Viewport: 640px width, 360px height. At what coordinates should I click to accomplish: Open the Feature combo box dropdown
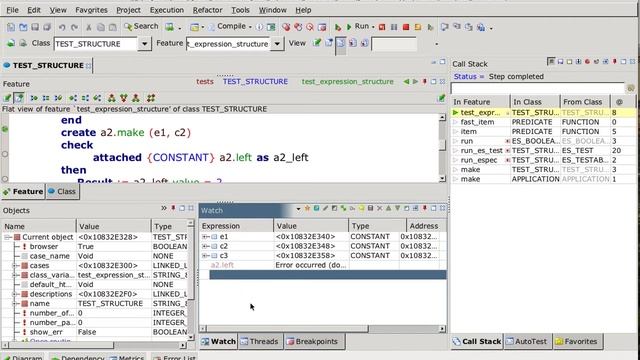[x=277, y=44]
